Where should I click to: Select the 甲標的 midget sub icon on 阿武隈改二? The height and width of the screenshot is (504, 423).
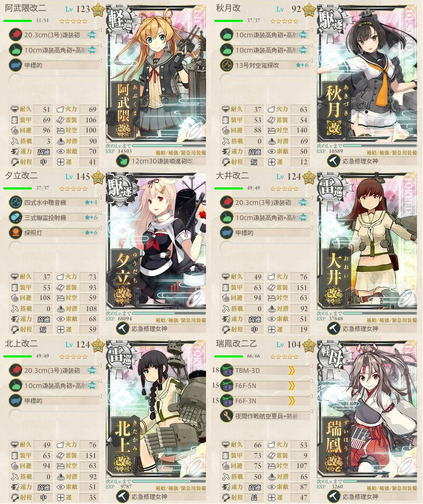[16, 65]
